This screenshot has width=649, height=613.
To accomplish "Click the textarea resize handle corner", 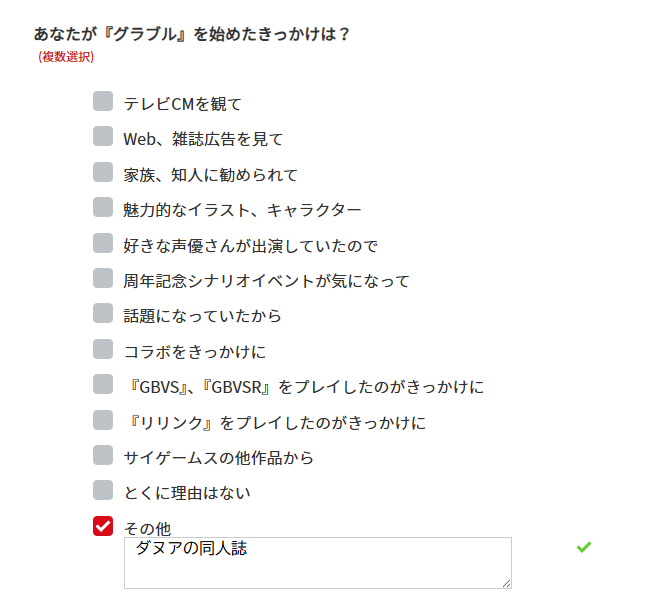I will [x=506, y=582].
